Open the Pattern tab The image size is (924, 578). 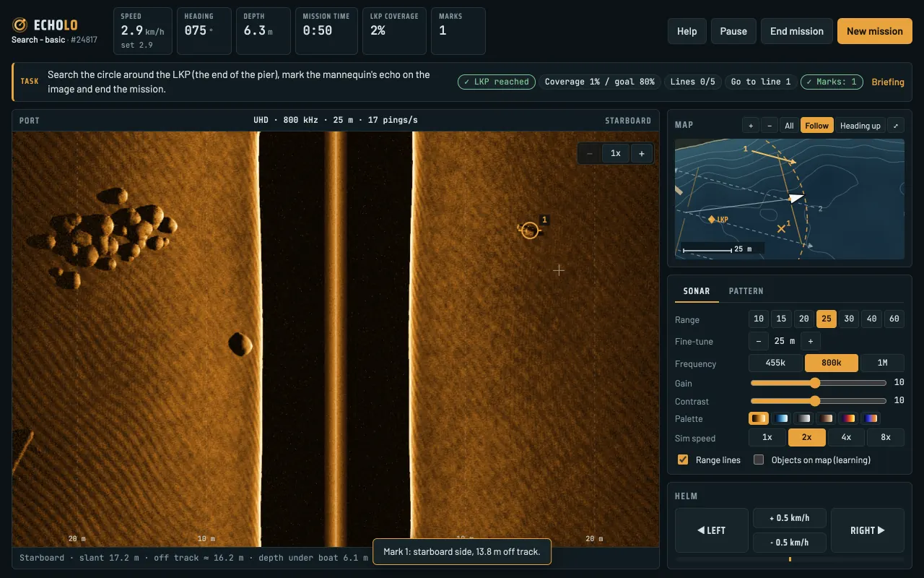tap(746, 291)
